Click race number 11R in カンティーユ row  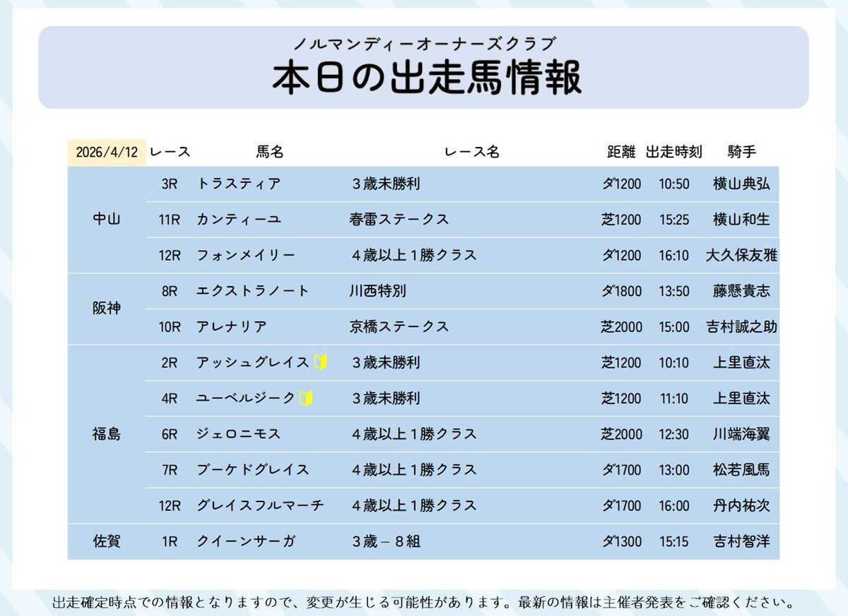[170, 220]
